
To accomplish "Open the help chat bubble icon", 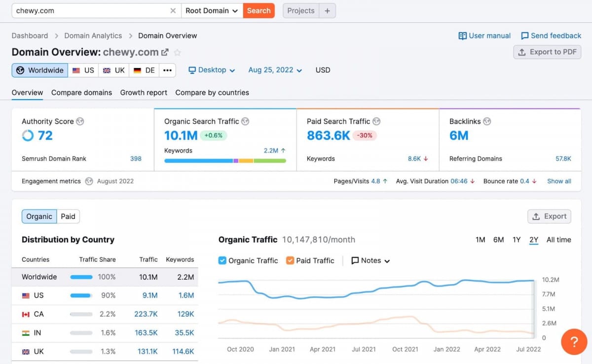I will [x=574, y=342].
